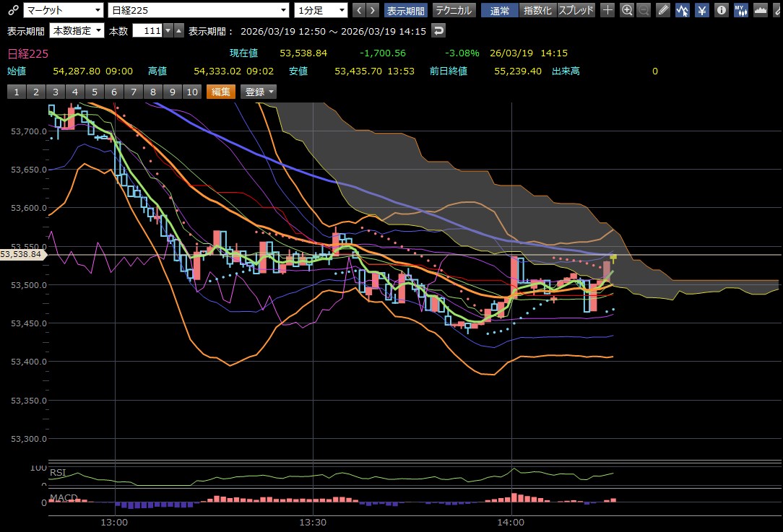Click the テクニカル technical button
Screen dimensions: 783x532
(x=454, y=10)
